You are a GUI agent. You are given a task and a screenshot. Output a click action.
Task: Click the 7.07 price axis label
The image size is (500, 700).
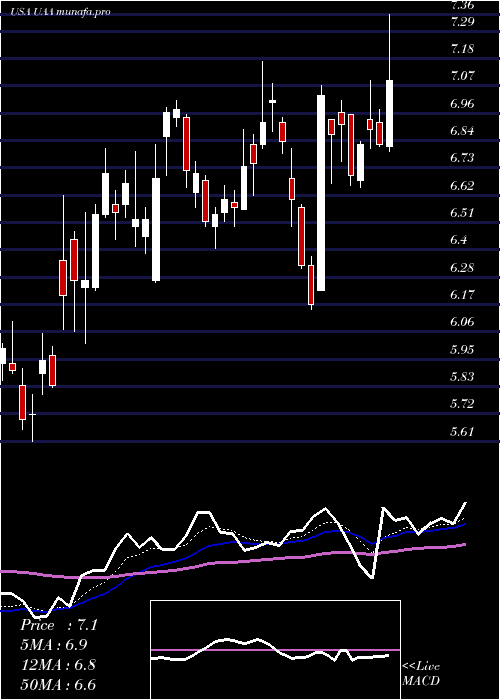pos(462,76)
